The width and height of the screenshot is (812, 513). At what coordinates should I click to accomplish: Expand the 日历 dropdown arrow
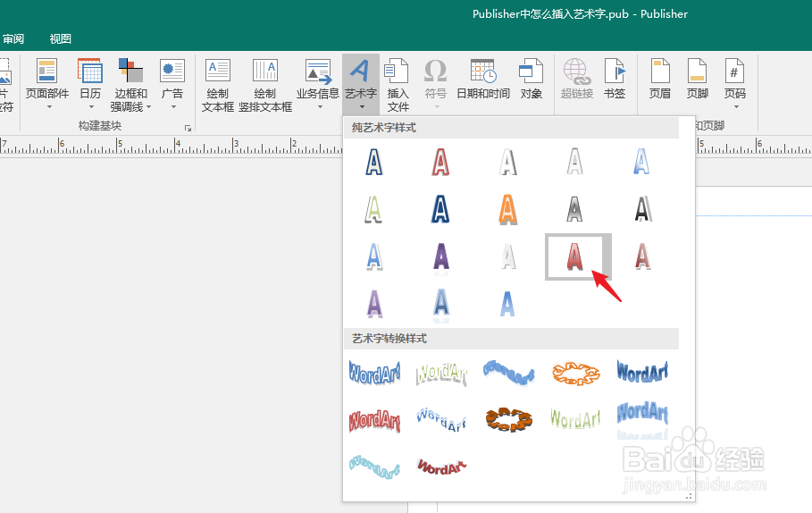pos(91,107)
